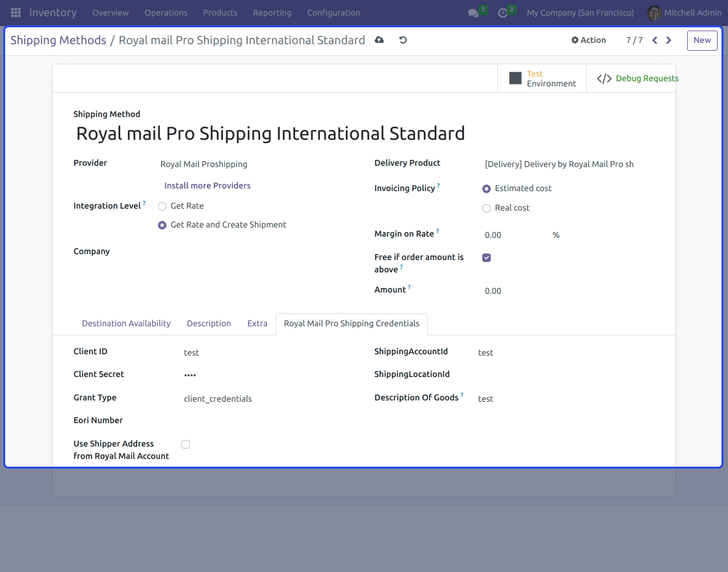Open the Configuration menu

[333, 13]
